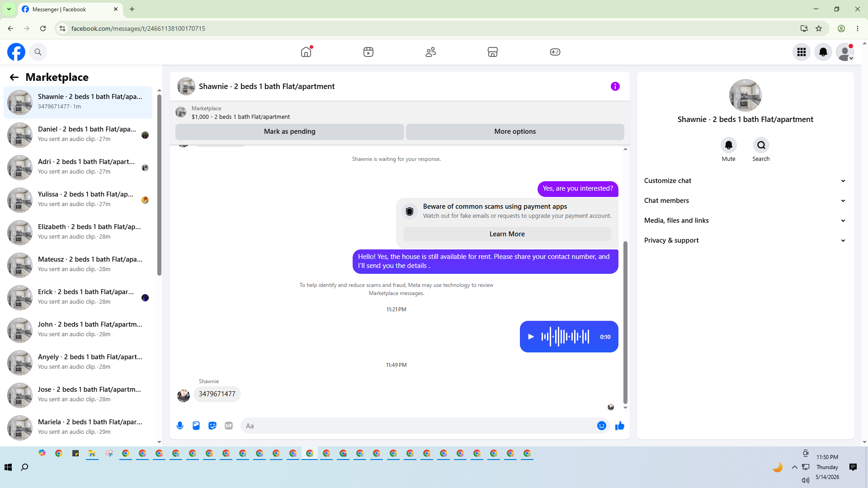The image size is (868, 488).
Task: Open the John conversation in the list
Action: click(x=78, y=330)
